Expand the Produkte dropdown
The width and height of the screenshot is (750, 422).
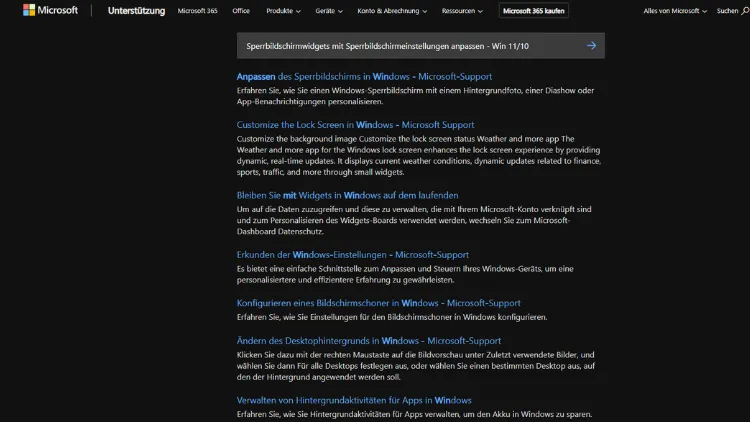click(x=283, y=11)
